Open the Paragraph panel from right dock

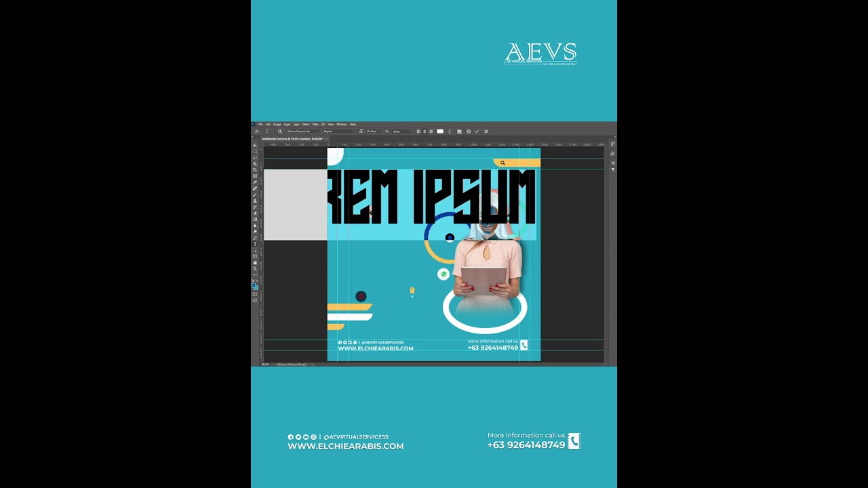click(x=613, y=169)
